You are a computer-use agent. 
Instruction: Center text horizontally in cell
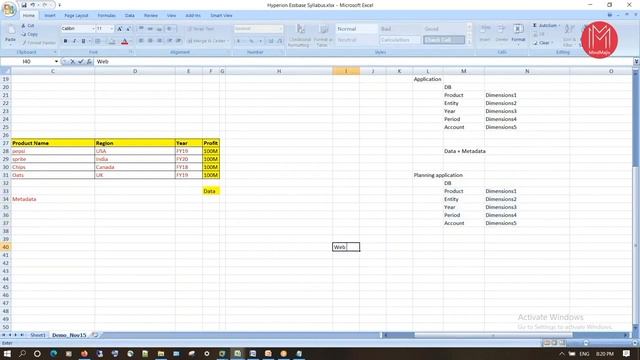click(150, 41)
